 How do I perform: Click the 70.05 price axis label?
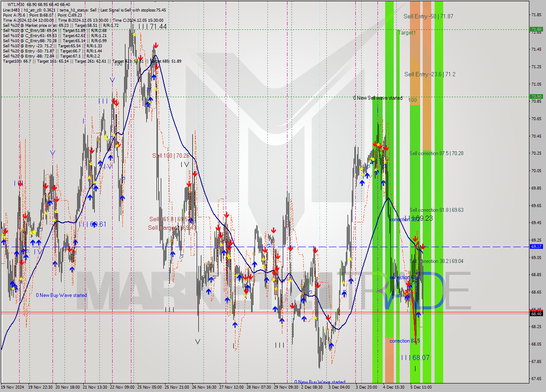[536, 171]
